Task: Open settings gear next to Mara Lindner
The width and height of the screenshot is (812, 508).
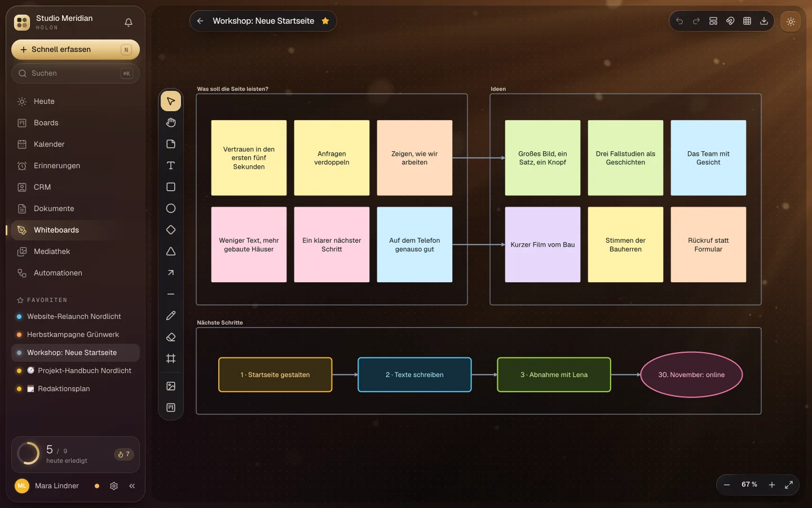Action: point(114,486)
